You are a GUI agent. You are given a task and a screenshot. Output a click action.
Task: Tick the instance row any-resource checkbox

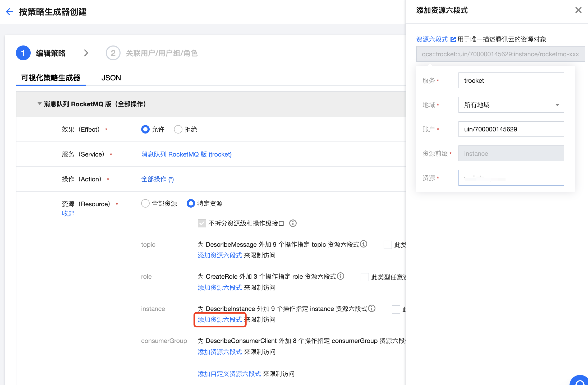(396, 309)
